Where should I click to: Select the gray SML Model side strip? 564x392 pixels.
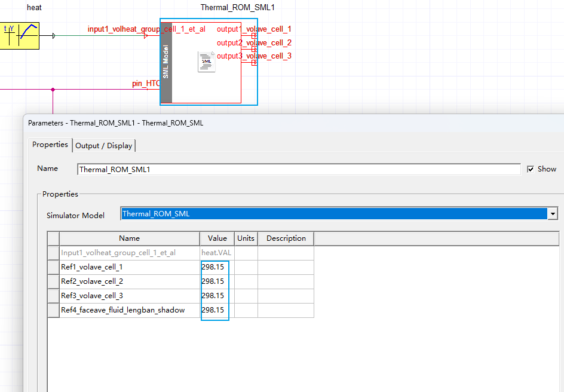(x=166, y=62)
